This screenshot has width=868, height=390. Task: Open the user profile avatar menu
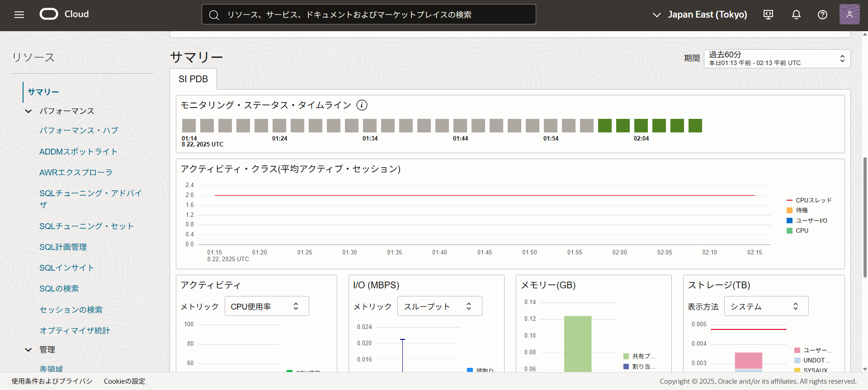(x=849, y=14)
